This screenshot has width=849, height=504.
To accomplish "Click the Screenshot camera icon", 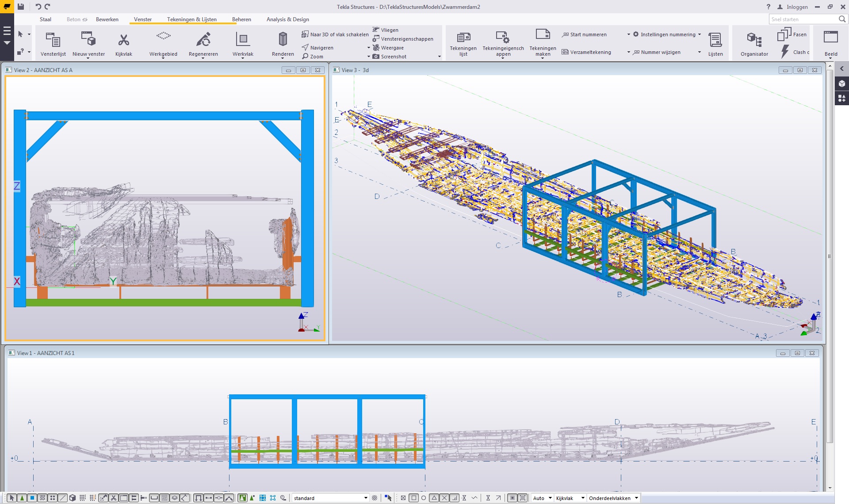I will [x=376, y=57].
